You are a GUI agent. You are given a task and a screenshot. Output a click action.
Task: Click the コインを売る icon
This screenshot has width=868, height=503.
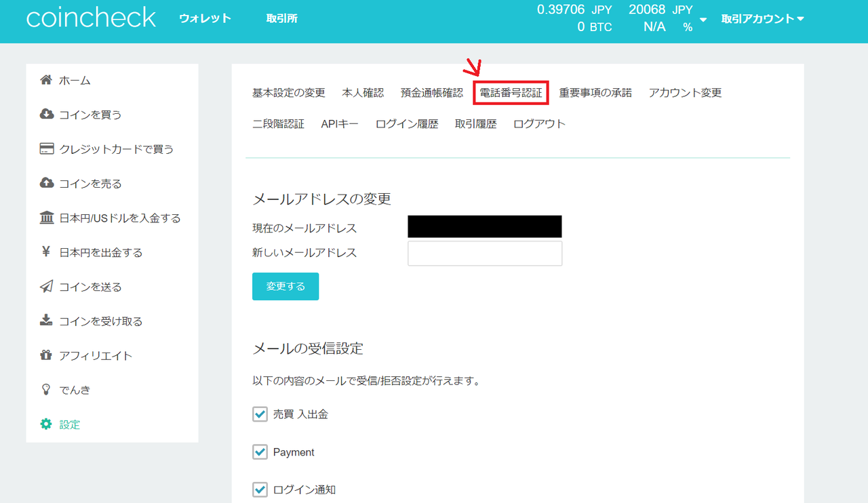click(45, 183)
